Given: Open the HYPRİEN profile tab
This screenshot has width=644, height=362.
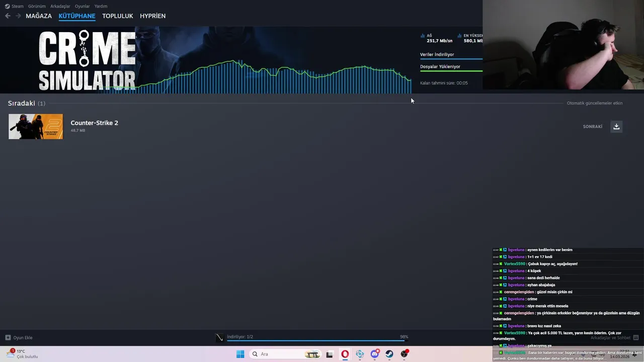Looking at the screenshot, I should tap(152, 16).
